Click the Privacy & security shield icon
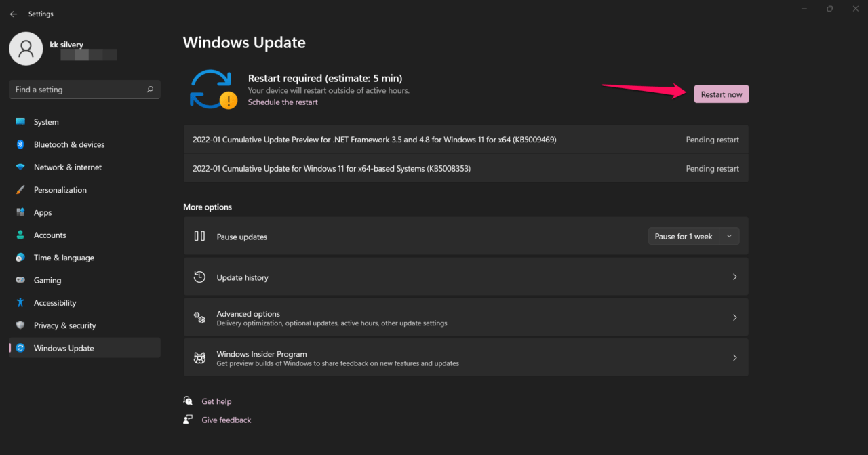868x455 pixels. point(20,325)
